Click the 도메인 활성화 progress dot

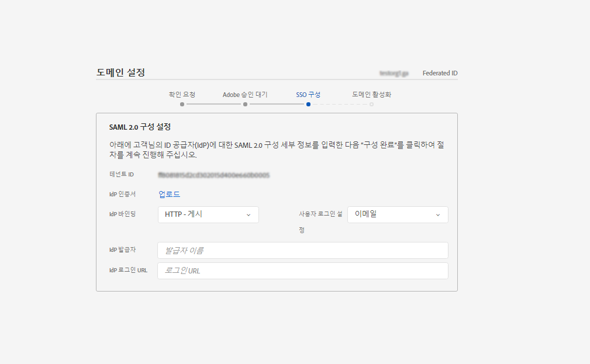tap(371, 104)
